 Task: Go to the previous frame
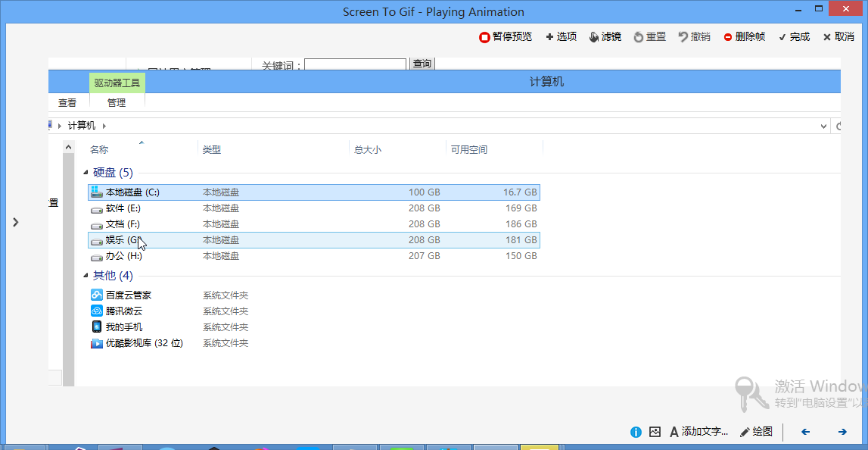point(805,432)
